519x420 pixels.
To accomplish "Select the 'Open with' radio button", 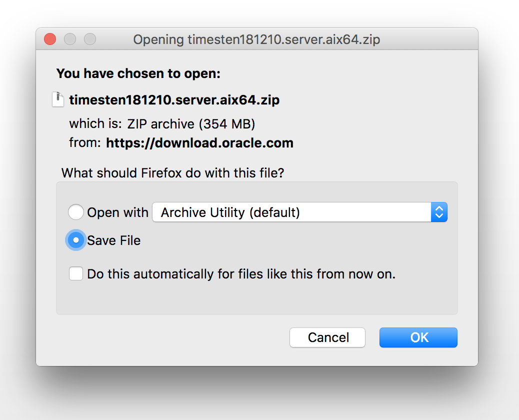I will click(x=75, y=212).
